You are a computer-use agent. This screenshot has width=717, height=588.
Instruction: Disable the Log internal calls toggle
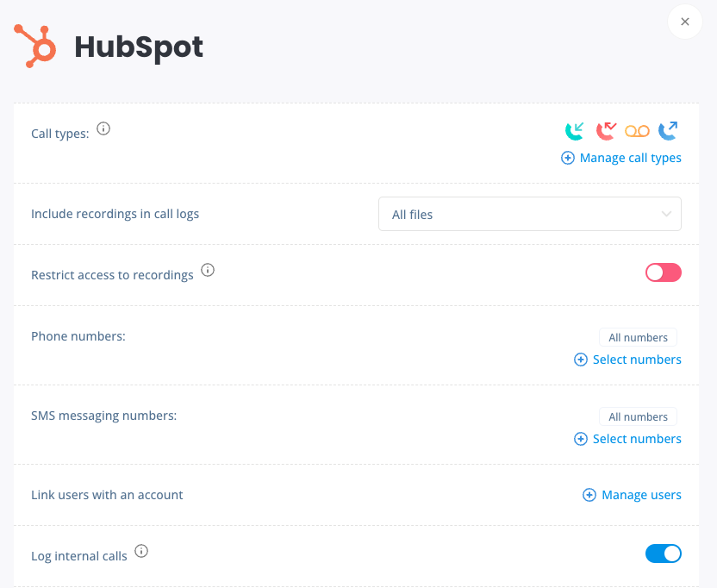pos(663,554)
